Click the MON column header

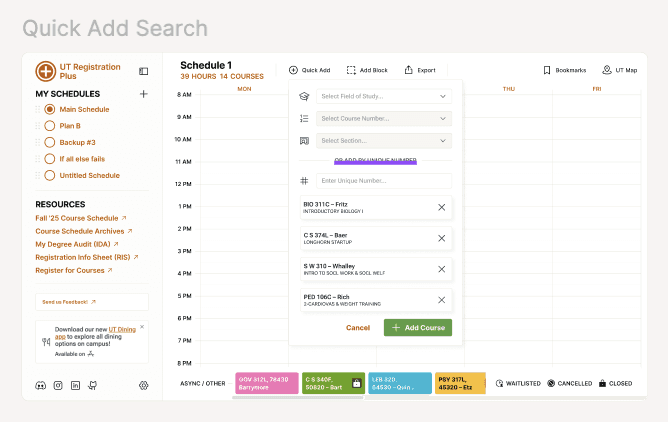tap(244, 89)
